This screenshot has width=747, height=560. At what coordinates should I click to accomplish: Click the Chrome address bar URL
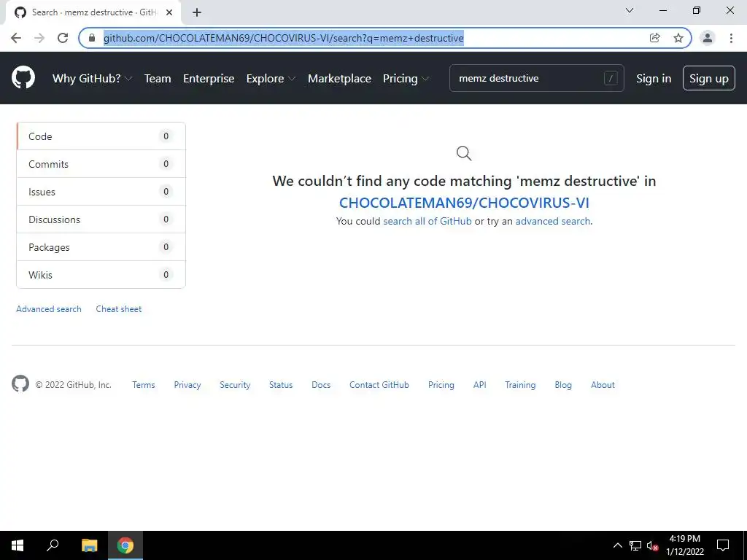284,38
